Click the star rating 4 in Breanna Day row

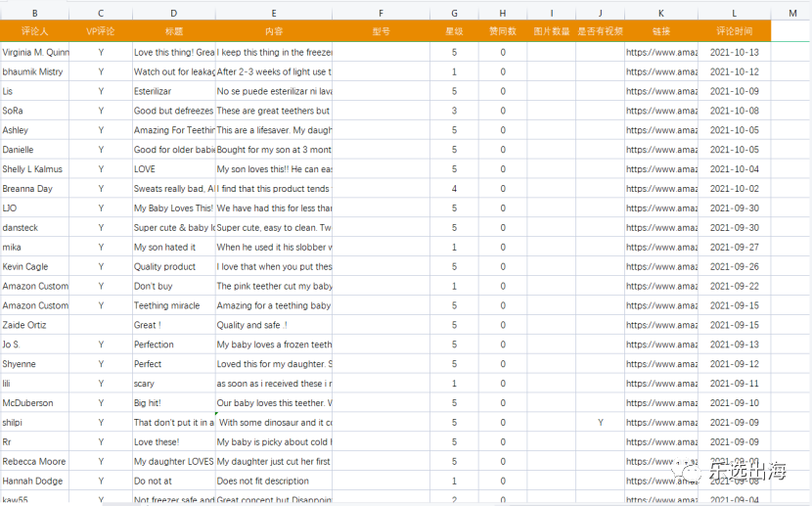[454, 189]
